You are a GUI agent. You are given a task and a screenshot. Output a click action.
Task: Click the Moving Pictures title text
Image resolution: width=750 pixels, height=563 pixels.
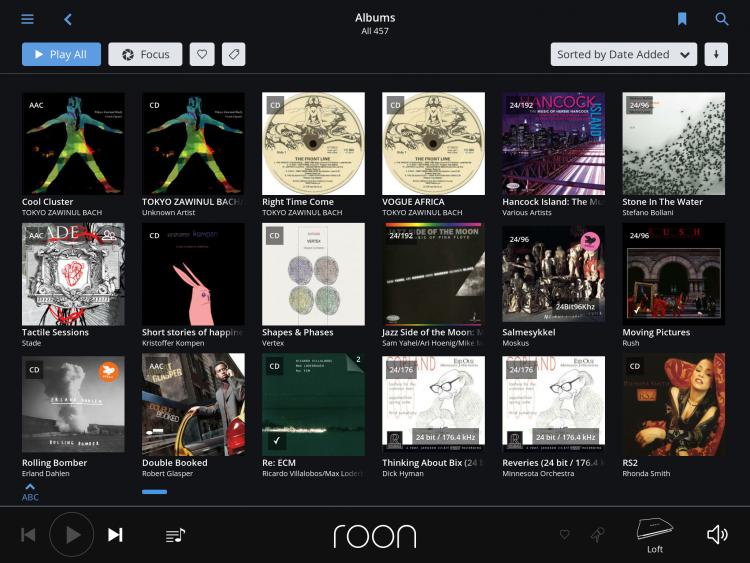pos(656,332)
